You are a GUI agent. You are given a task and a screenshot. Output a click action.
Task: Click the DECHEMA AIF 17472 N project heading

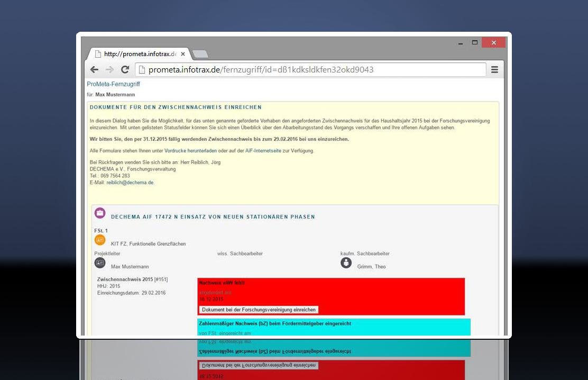point(213,216)
